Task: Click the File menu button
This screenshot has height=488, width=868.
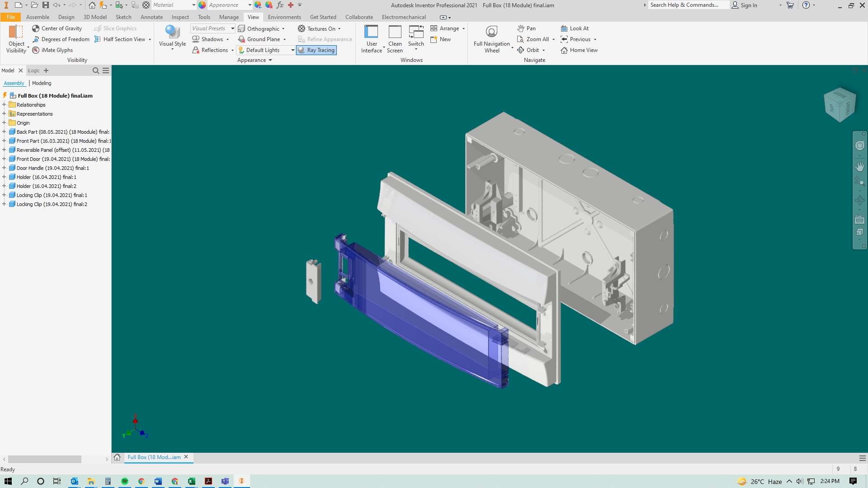Action: (x=11, y=17)
